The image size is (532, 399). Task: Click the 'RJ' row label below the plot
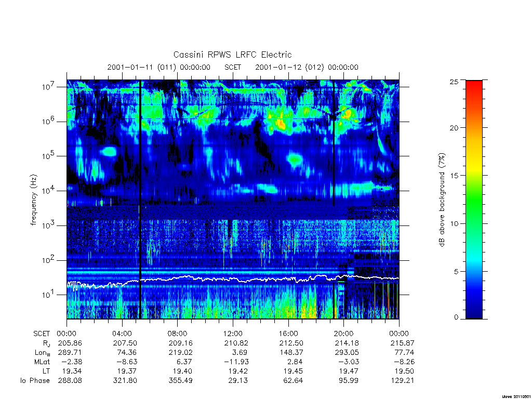[x=46, y=343]
